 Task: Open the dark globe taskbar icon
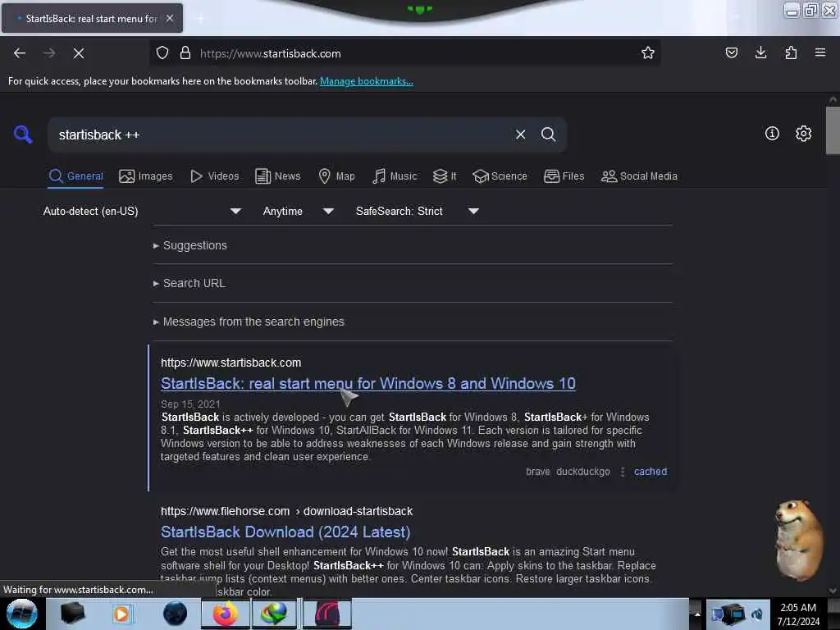[x=175, y=614]
